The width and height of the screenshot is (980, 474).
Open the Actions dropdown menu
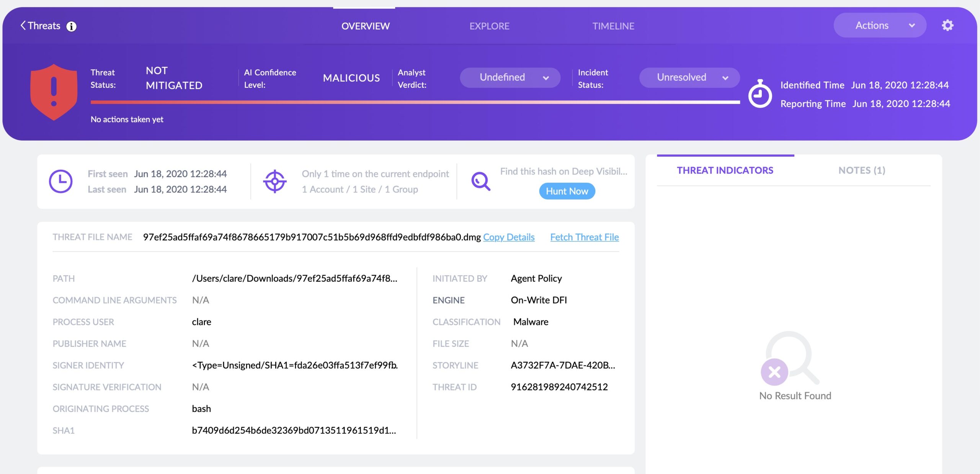tap(879, 25)
